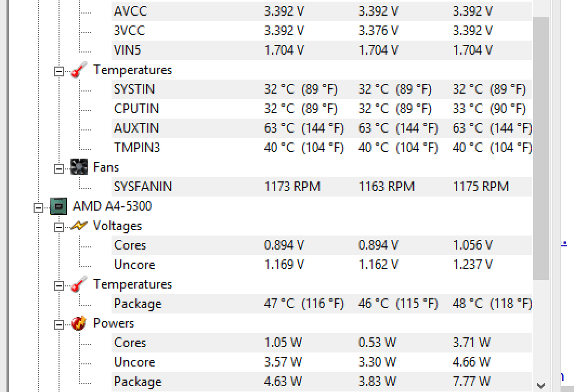The height and width of the screenshot is (392, 574).
Task: Collapse the upper Temperatures group above SYSTIN
Action: pyautogui.click(x=58, y=71)
